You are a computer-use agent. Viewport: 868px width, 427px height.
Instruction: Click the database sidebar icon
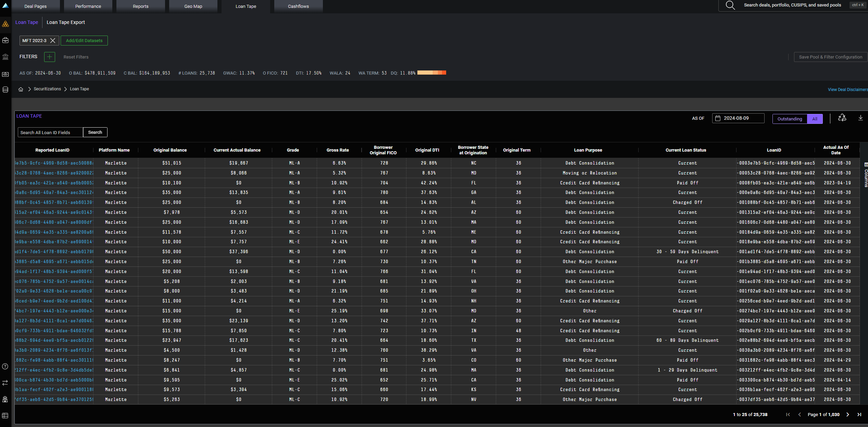5,90
